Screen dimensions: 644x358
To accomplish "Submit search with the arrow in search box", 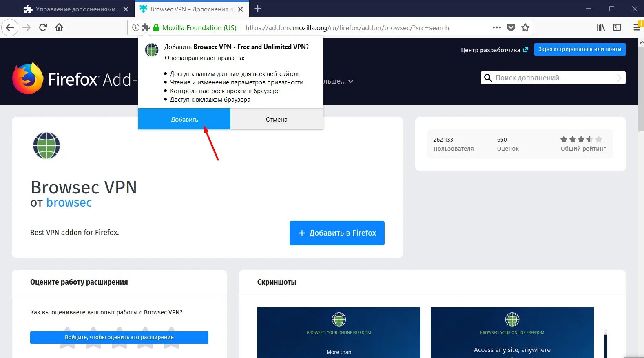I will (617, 78).
